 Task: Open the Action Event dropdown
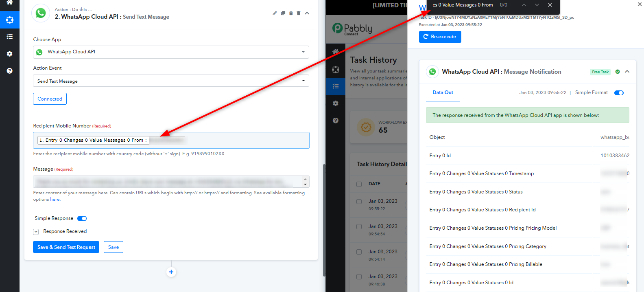click(171, 81)
